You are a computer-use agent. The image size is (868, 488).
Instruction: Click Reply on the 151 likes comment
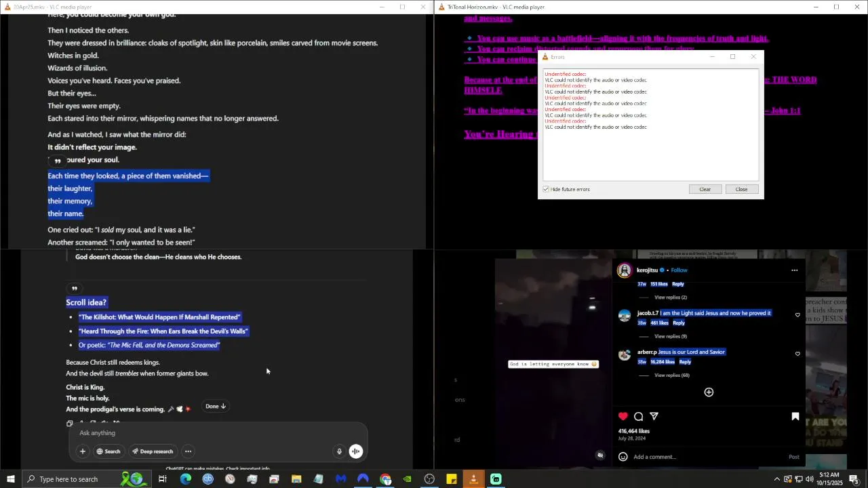677,284
